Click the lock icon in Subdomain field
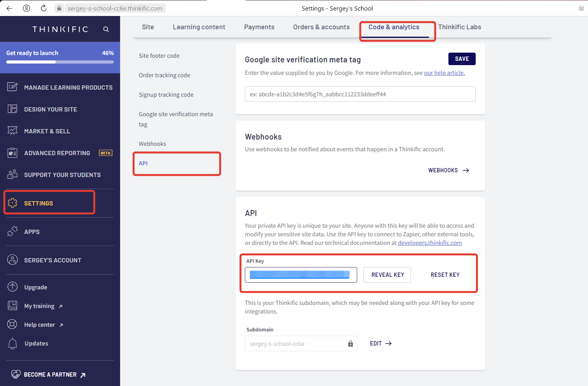Image resolution: width=588 pixels, height=386 pixels. 351,344
